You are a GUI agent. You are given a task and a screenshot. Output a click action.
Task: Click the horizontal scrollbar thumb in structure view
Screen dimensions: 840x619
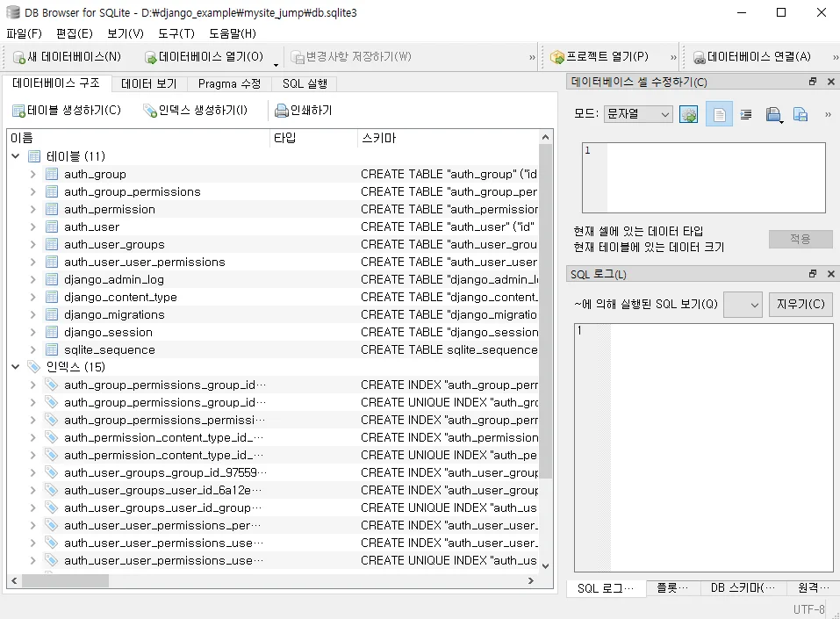point(65,581)
